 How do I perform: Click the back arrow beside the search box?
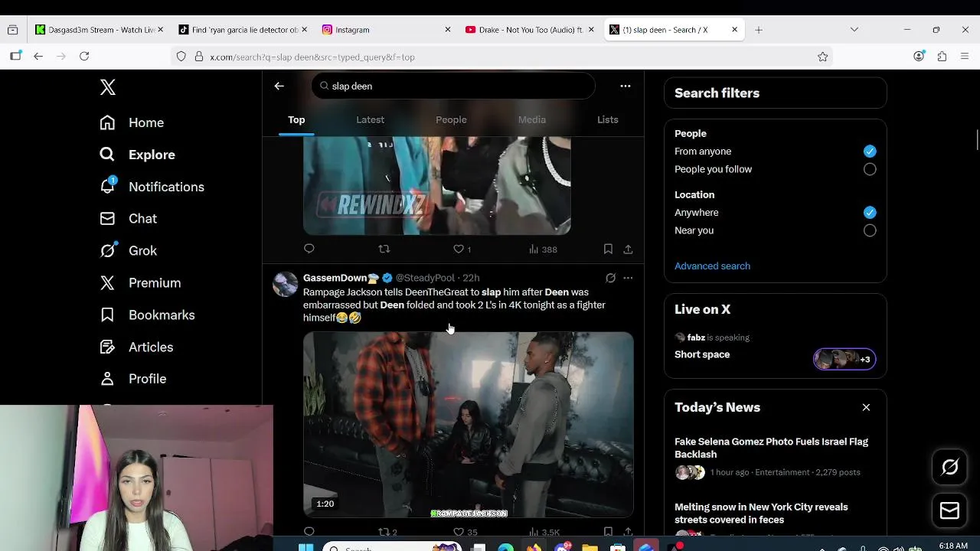pyautogui.click(x=279, y=86)
